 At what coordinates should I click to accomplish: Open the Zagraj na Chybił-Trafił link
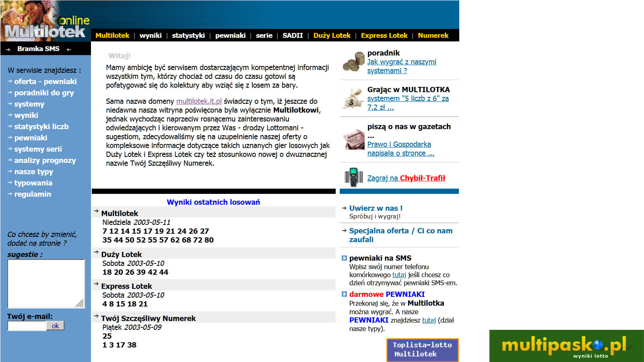coord(406,178)
